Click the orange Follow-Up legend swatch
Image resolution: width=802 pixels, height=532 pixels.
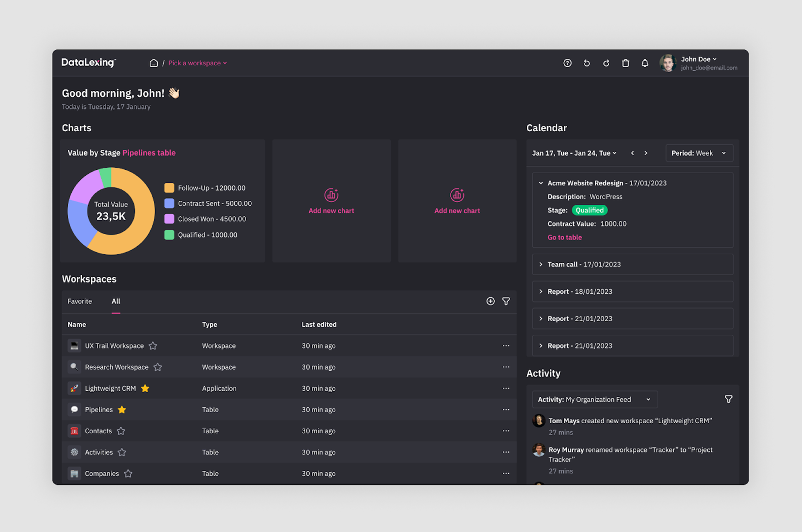click(x=169, y=188)
